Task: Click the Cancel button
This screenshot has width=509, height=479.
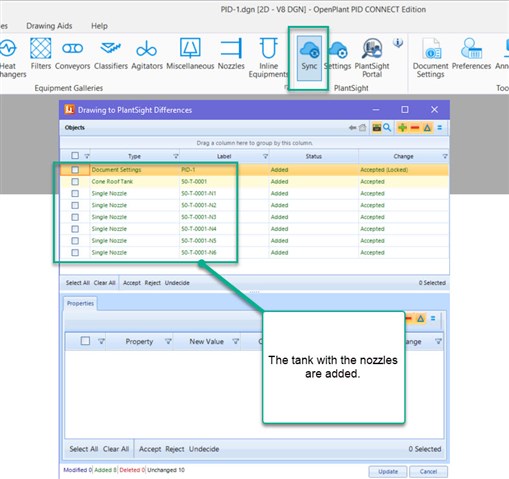Action: [428, 471]
